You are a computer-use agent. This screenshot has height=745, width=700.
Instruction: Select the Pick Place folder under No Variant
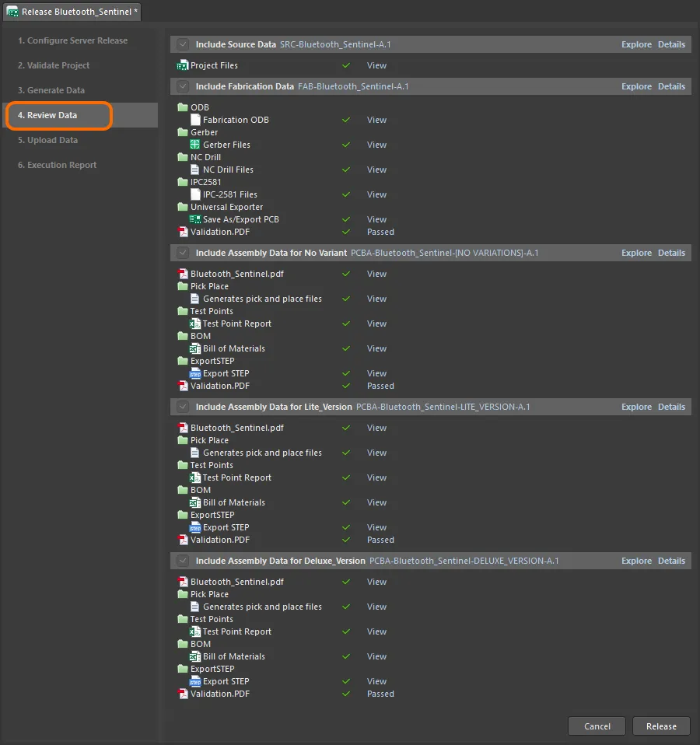183,287
